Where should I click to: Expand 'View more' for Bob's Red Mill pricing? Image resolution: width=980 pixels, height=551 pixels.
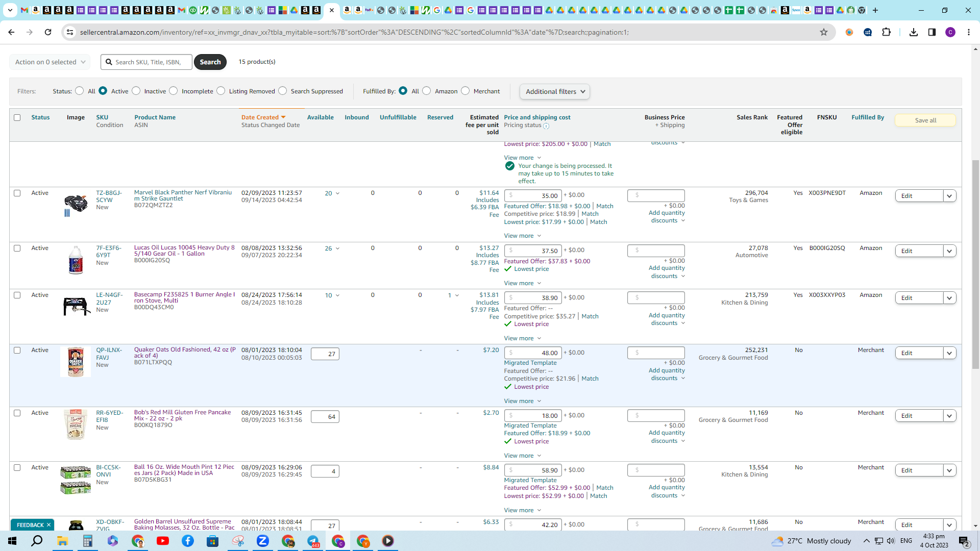coord(522,456)
